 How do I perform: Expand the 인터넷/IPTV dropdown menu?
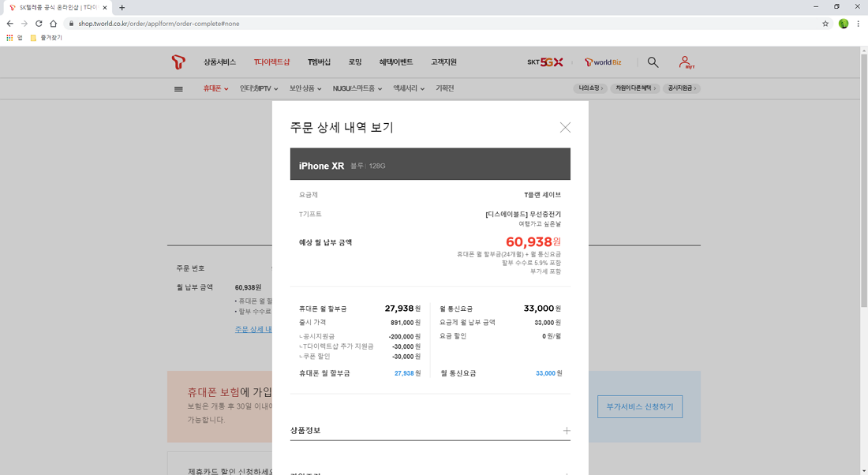[x=259, y=88]
